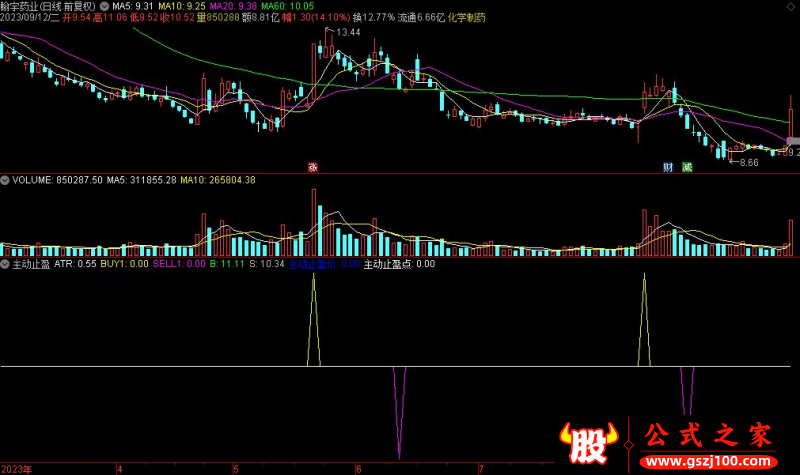Click the 主动止盈点: 0.00 label
Image resolution: width=800 pixels, height=475 pixels.
tap(399, 264)
